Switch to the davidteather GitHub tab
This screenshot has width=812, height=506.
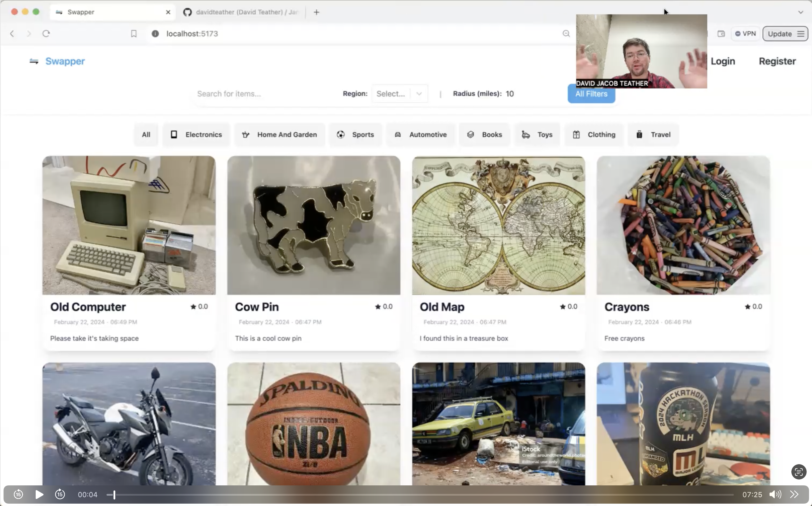pos(243,12)
